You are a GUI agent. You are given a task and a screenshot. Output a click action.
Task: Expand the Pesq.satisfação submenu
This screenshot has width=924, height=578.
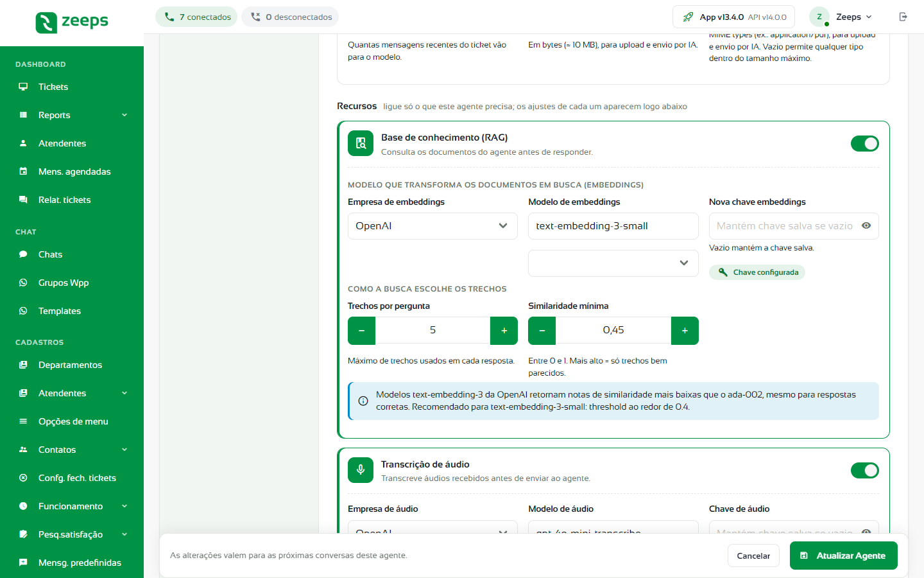pyautogui.click(x=124, y=534)
